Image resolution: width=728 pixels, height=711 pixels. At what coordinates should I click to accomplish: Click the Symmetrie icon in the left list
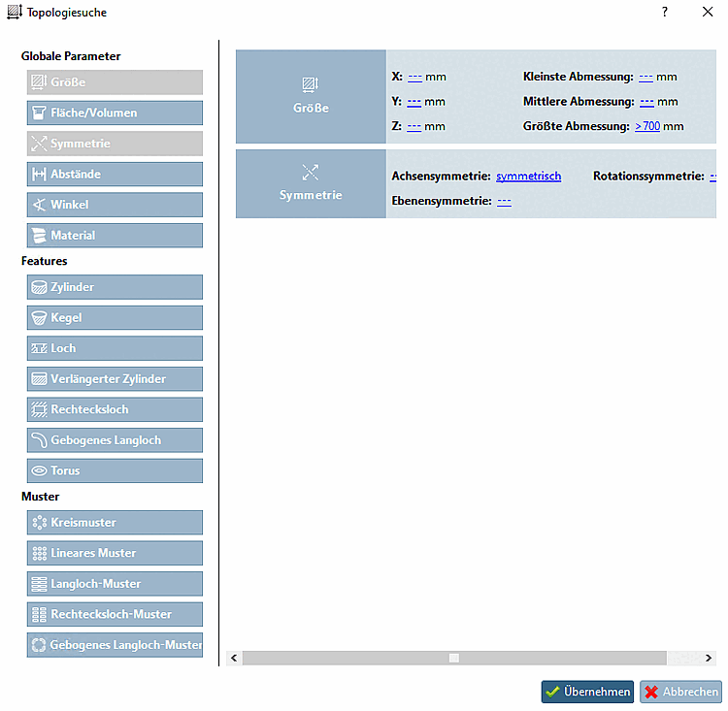[39, 144]
